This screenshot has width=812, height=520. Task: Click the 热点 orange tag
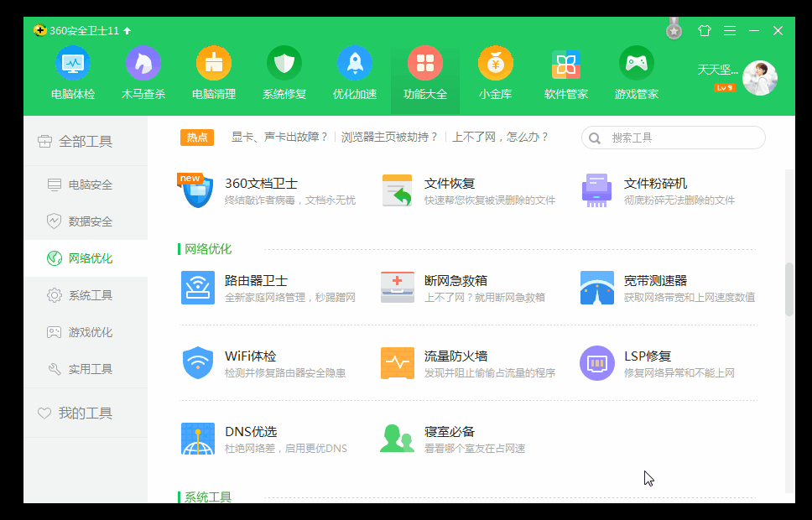197,138
